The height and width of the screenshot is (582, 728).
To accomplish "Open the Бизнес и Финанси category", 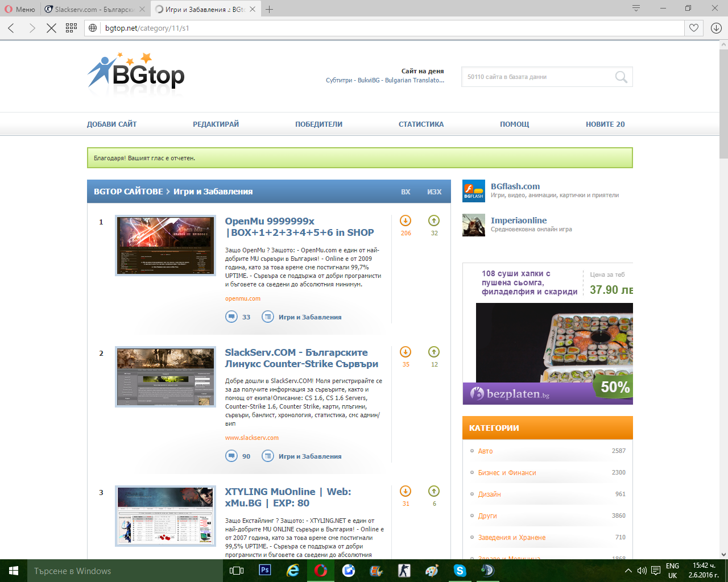I will 507,472.
